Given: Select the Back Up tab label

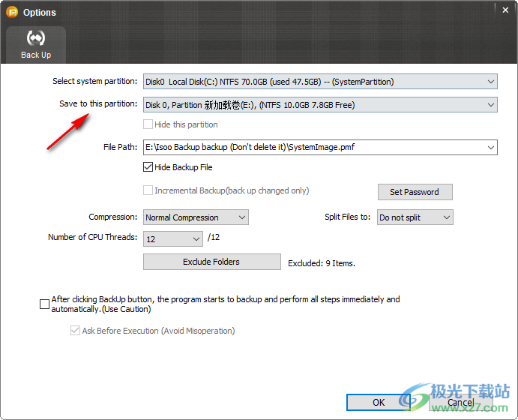Looking at the screenshot, I should [x=35, y=55].
